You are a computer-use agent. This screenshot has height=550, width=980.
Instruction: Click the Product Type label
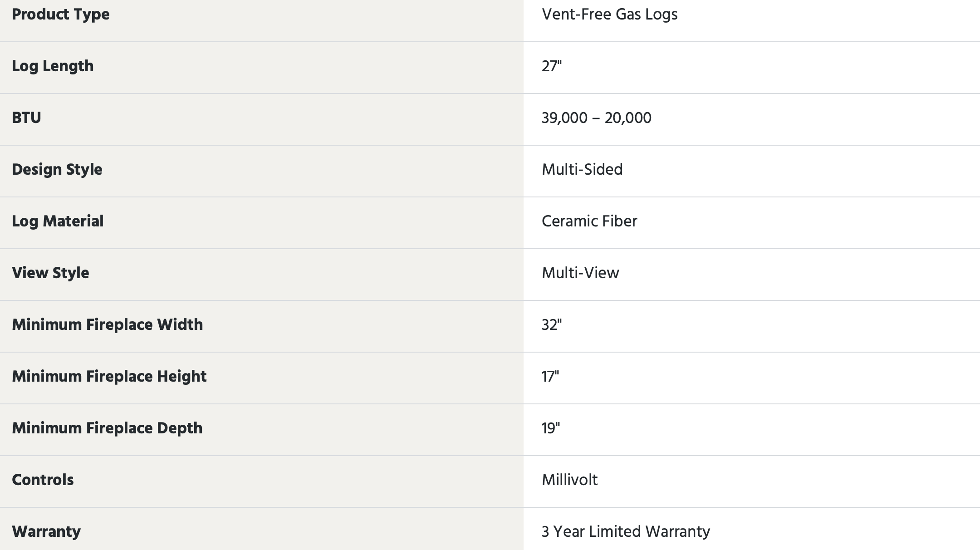[60, 15]
